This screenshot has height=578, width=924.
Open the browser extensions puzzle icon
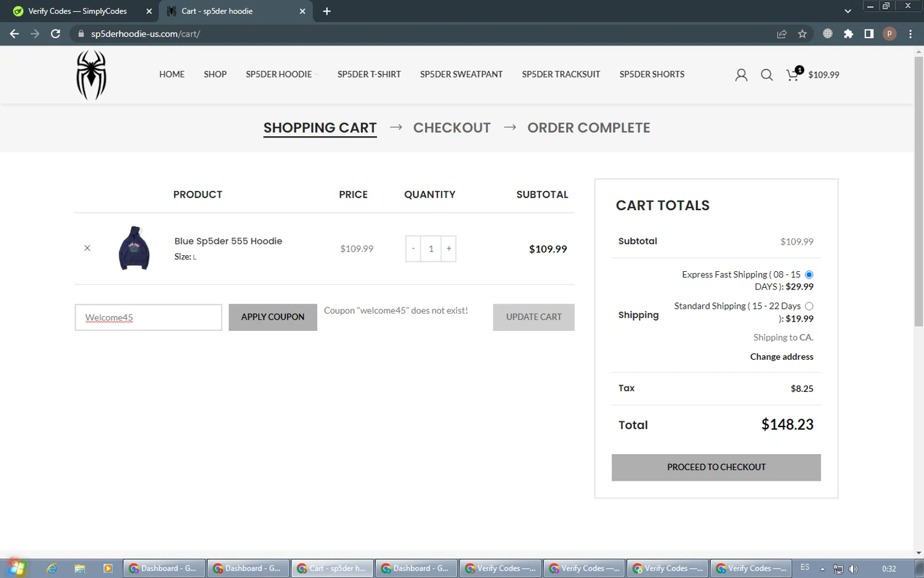point(848,34)
